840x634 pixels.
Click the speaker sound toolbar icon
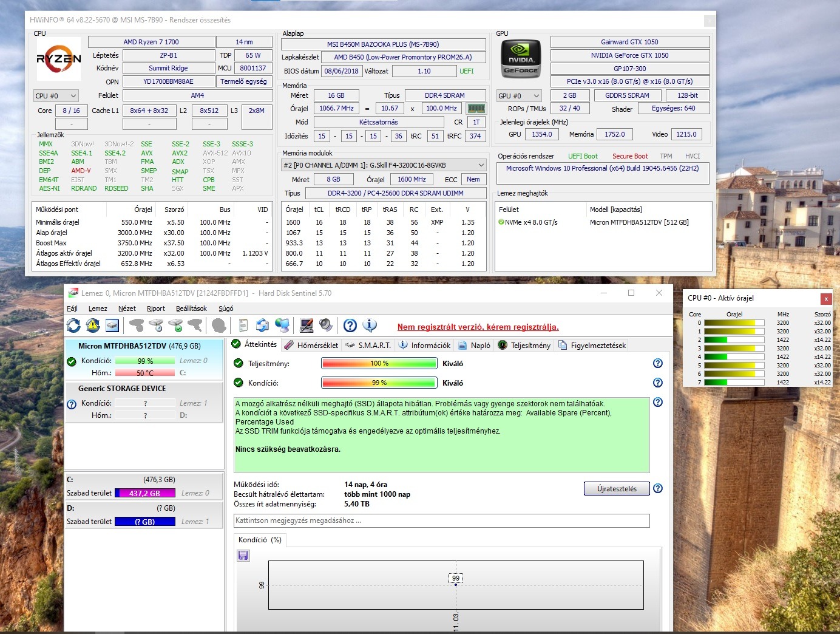326,326
